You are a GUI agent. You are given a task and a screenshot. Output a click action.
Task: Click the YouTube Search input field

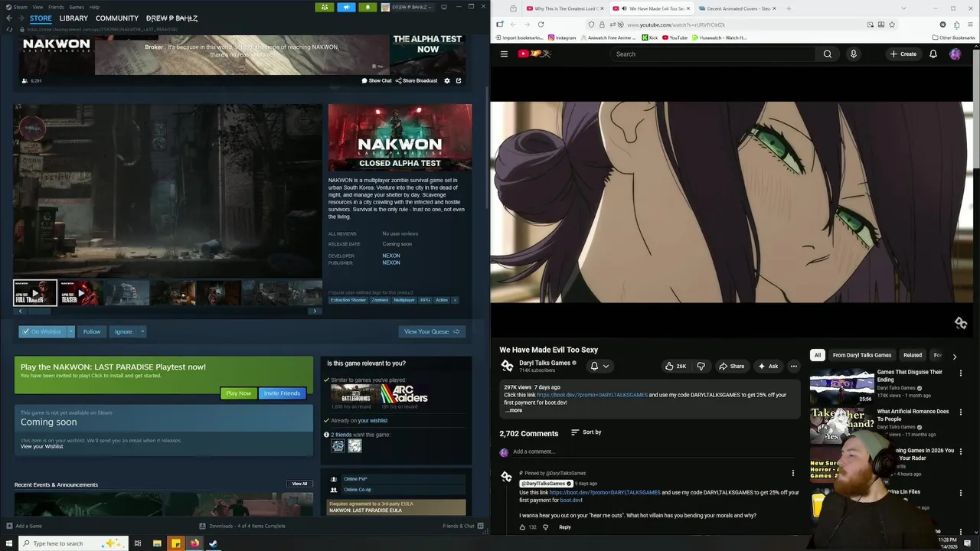713,54
